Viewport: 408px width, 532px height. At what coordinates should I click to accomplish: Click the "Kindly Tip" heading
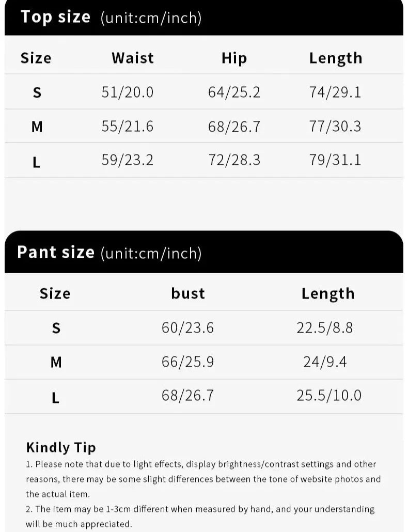(x=61, y=447)
